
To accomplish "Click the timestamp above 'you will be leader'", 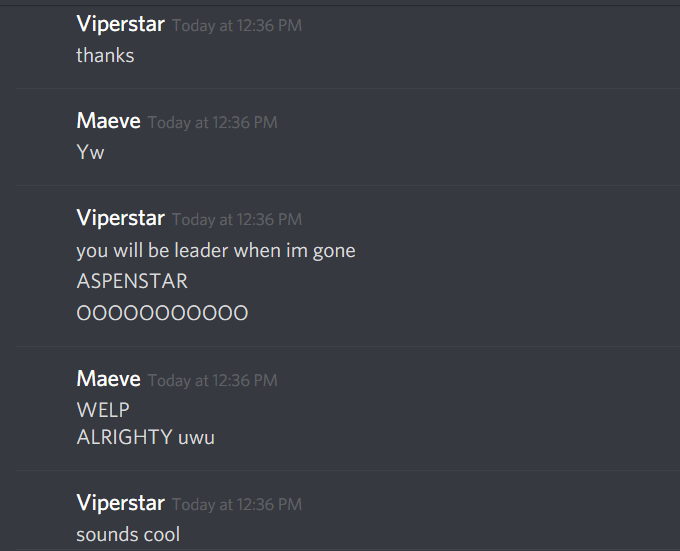I will point(237,220).
